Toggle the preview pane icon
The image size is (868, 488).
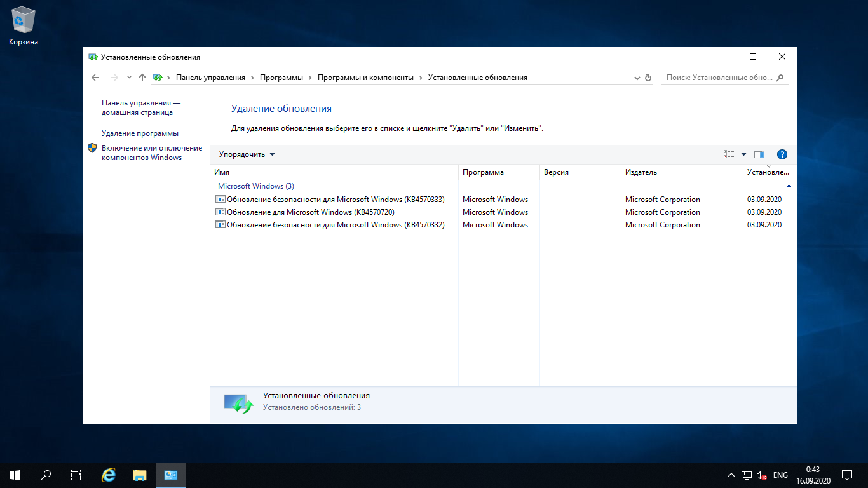[x=759, y=154]
